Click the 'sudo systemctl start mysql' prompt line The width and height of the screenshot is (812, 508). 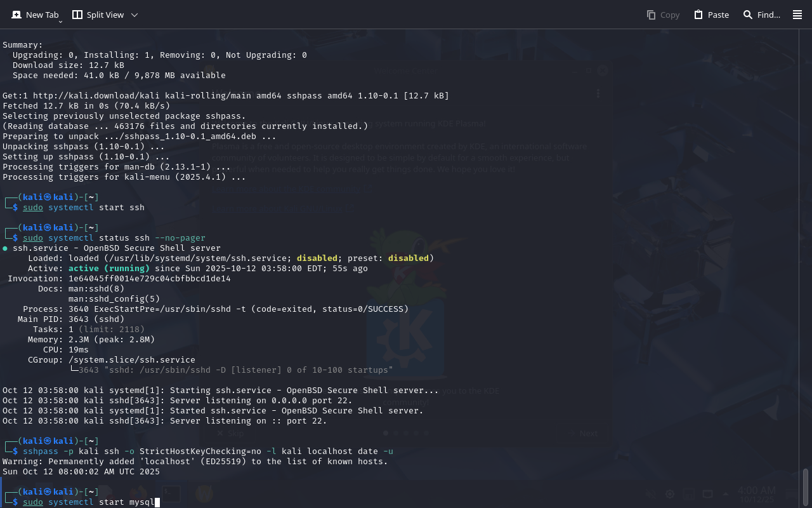[x=91, y=502]
